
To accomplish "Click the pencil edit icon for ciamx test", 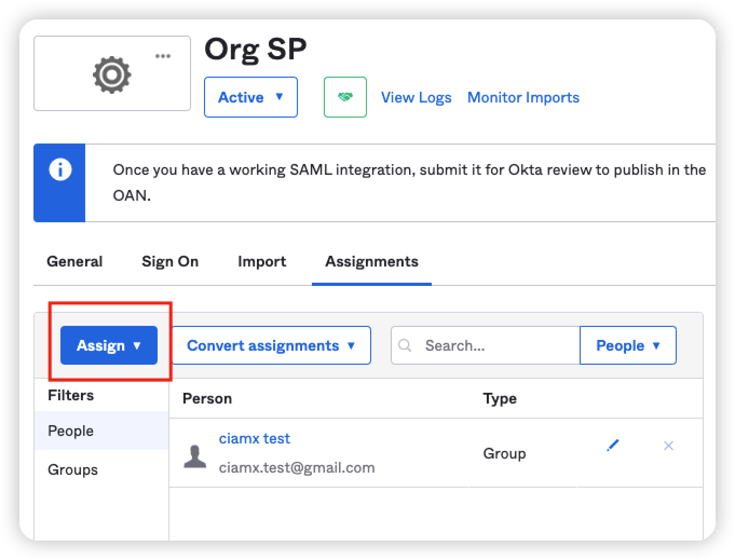I will coord(612,446).
